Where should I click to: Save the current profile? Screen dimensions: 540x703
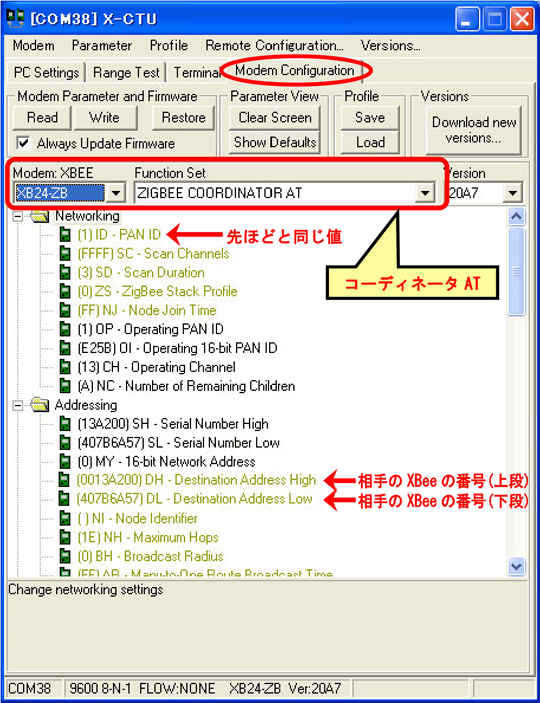pyautogui.click(x=370, y=118)
